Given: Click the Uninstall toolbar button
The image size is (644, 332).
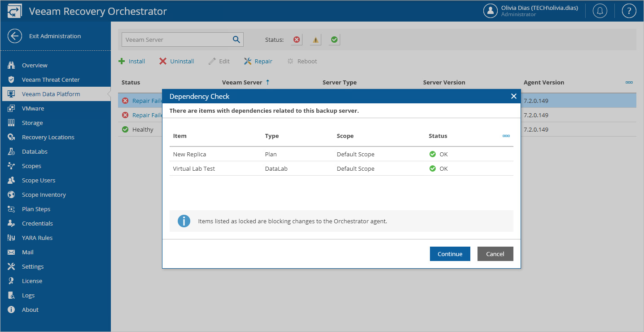Looking at the screenshot, I should pyautogui.click(x=177, y=61).
